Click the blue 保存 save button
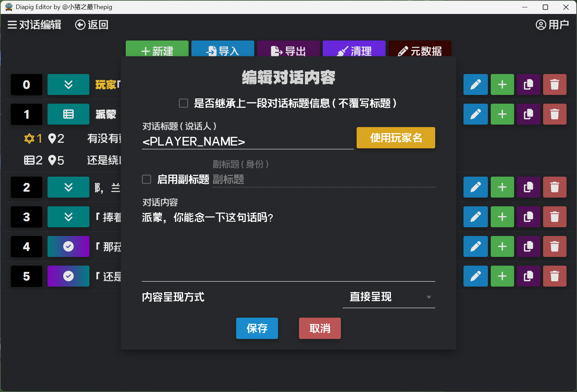 point(257,328)
